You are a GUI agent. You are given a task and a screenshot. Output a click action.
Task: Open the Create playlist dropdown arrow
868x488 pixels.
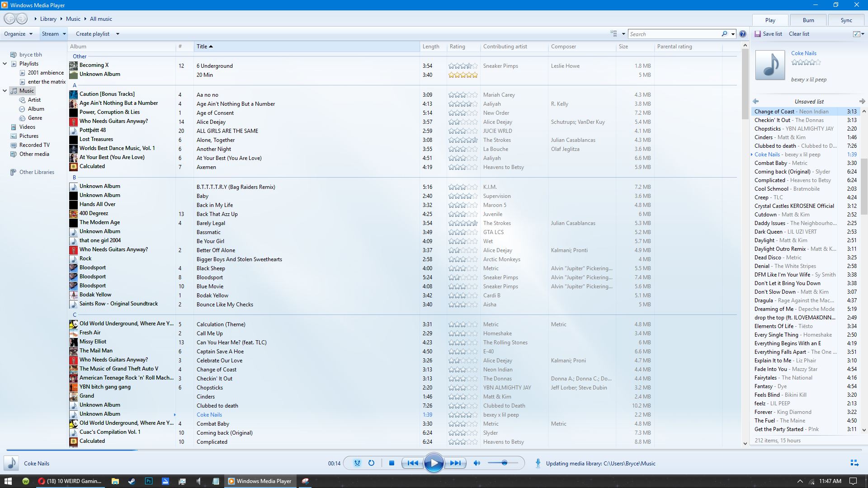coord(118,34)
